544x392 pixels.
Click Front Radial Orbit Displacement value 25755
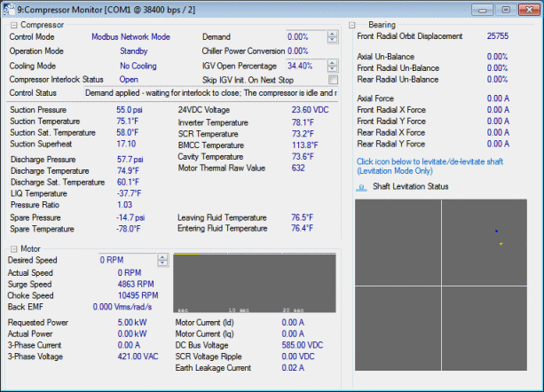coord(498,36)
